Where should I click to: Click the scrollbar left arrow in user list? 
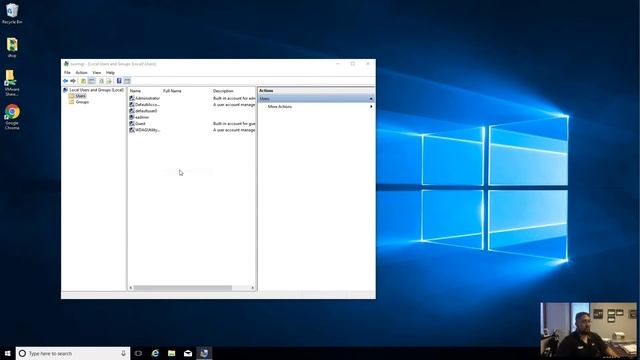point(131,288)
